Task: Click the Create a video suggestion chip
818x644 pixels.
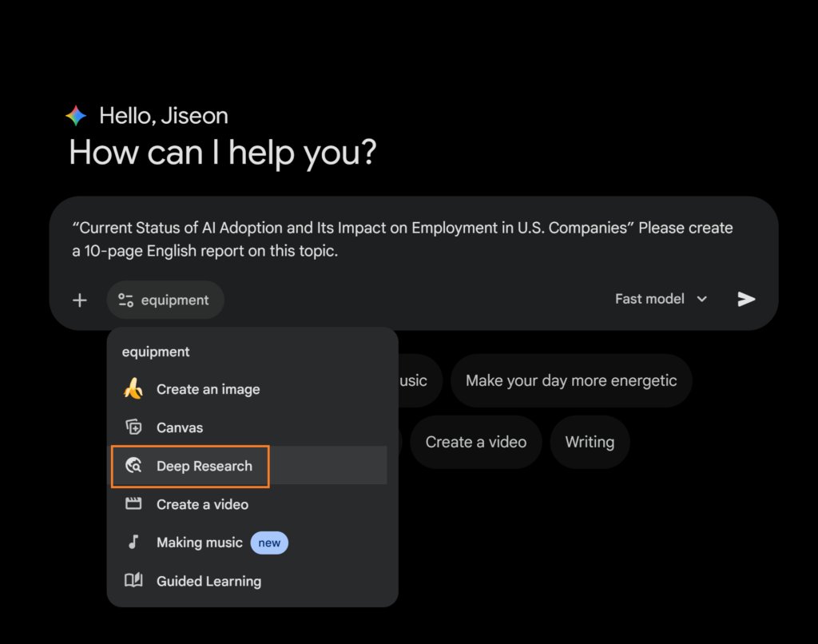Action: [x=476, y=442]
